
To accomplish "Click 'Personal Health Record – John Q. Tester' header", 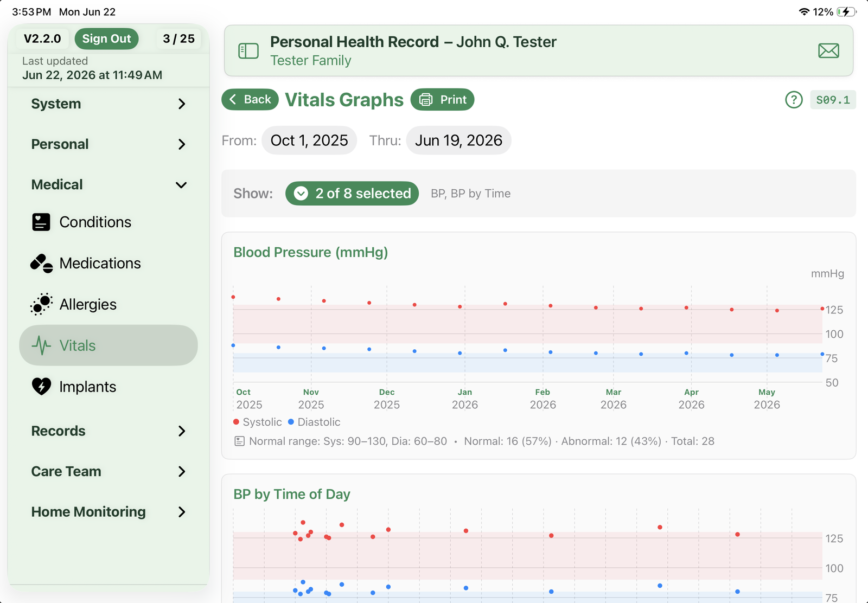I will (x=413, y=42).
